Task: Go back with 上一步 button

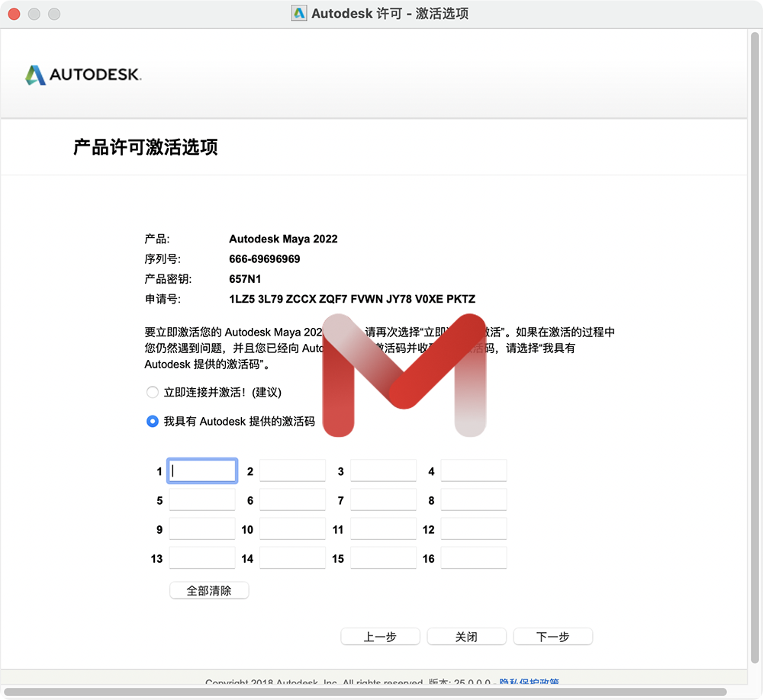Action: tap(381, 637)
